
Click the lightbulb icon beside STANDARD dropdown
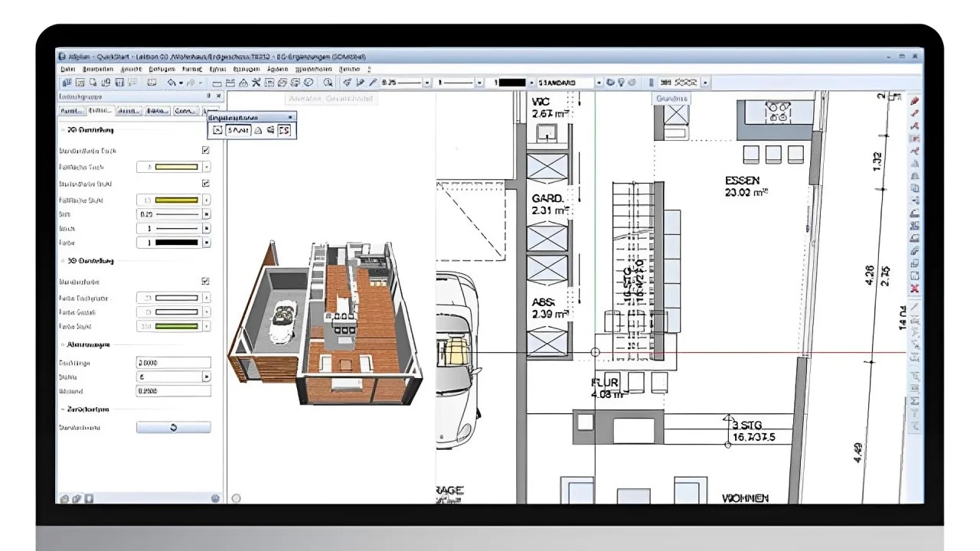(x=621, y=82)
